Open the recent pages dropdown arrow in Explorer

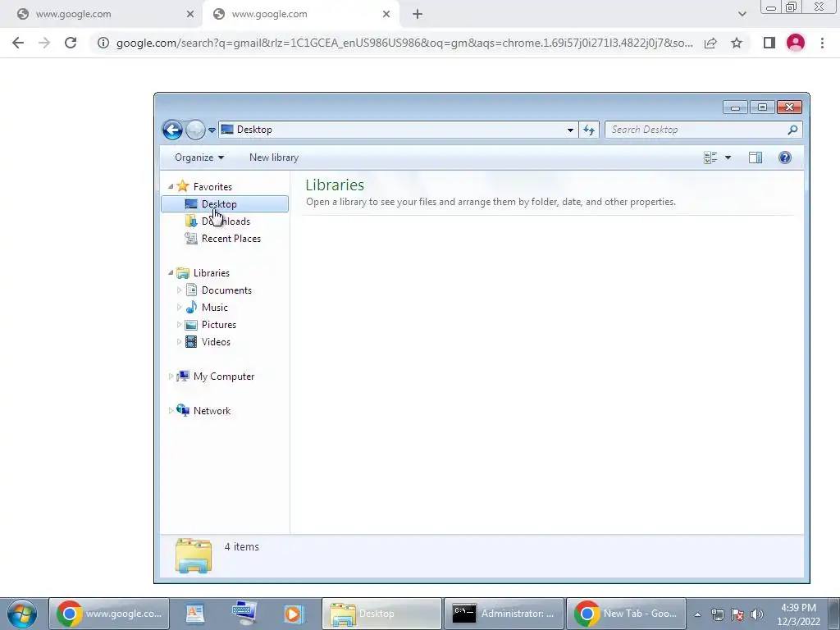(x=212, y=130)
